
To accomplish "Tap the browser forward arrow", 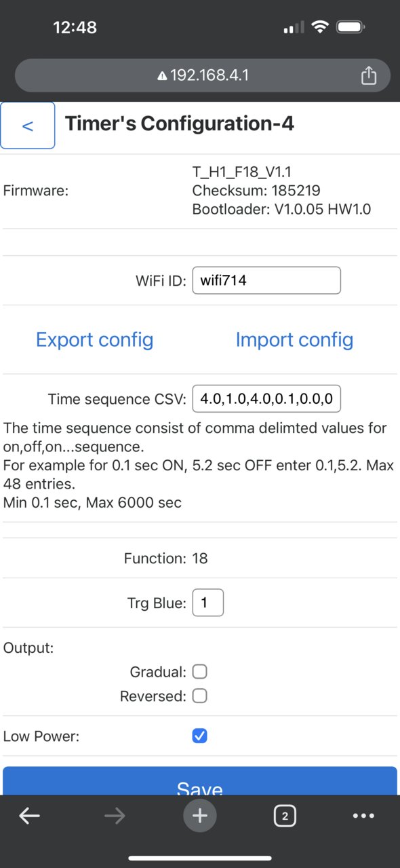I will pos(115,816).
